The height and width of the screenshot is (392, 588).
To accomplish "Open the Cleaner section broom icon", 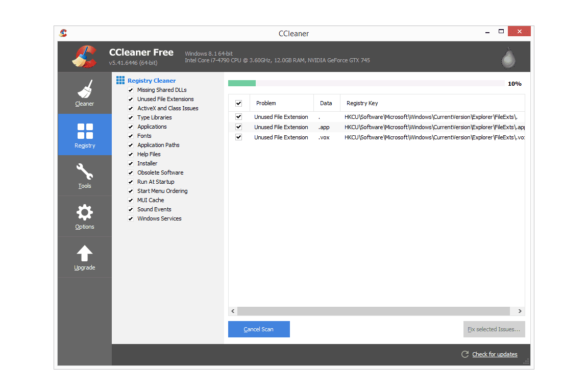I will 85,89.
